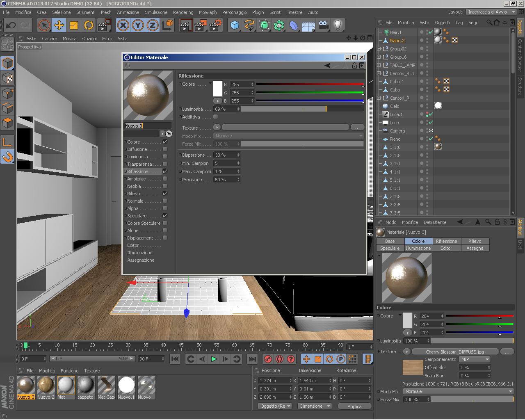Toggle the Rilievo channel checkbox
The image size is (525, 420).
tap(165, 194)
